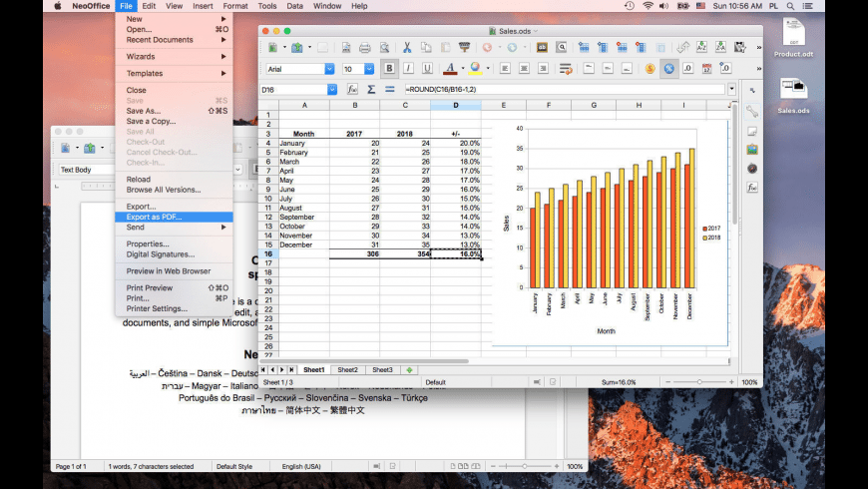Open the font size dropdown showing 10
The height and width of the screenshot is (489, 868).
(369, 69)
